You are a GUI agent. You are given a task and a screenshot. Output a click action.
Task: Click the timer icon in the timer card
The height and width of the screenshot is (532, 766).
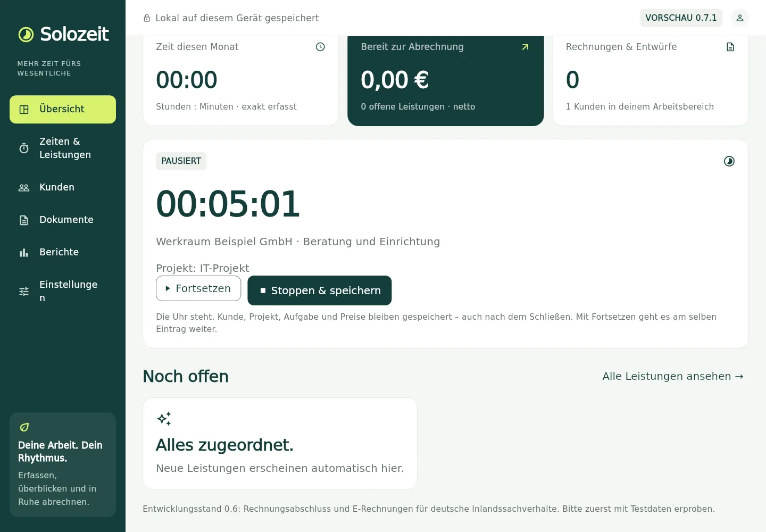point(729,161)
